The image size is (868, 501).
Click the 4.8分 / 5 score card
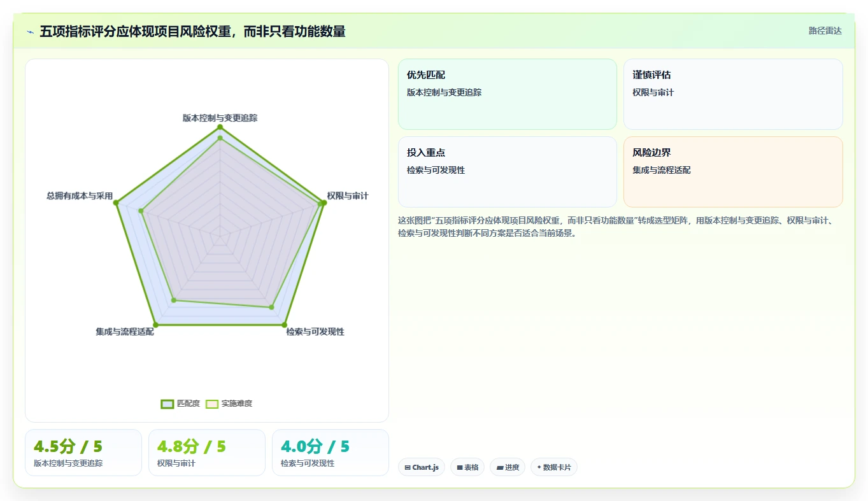pyautogui.click(x=207, y=453)
